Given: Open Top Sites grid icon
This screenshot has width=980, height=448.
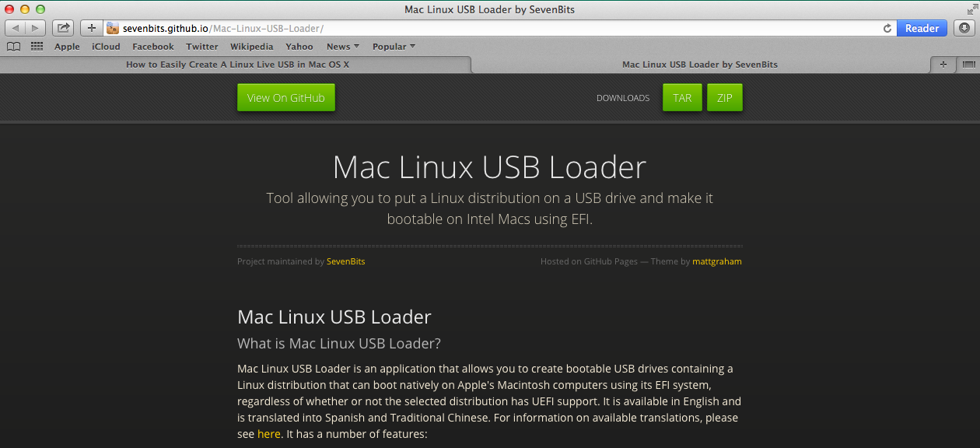Looking at the screenshot, I should 36,46.
